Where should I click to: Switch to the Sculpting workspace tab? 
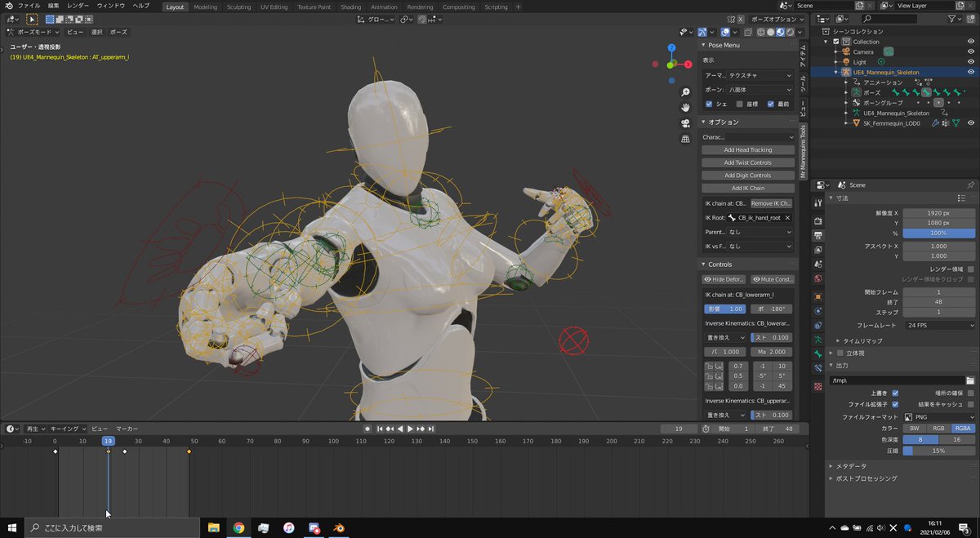point(238,7)
